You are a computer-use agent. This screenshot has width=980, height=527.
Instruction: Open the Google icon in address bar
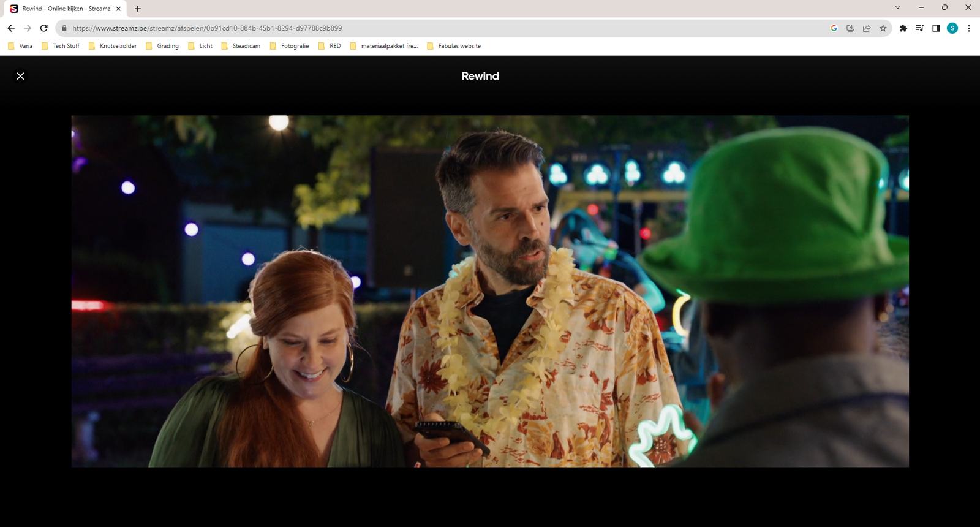click(x=834, y=28)
